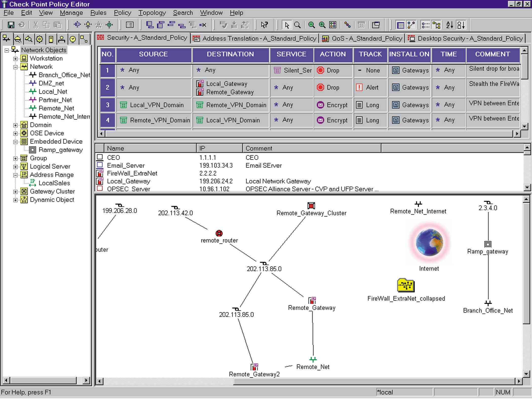Switch to Address Translation - A_Standard_Policy tab

point(254,39)
